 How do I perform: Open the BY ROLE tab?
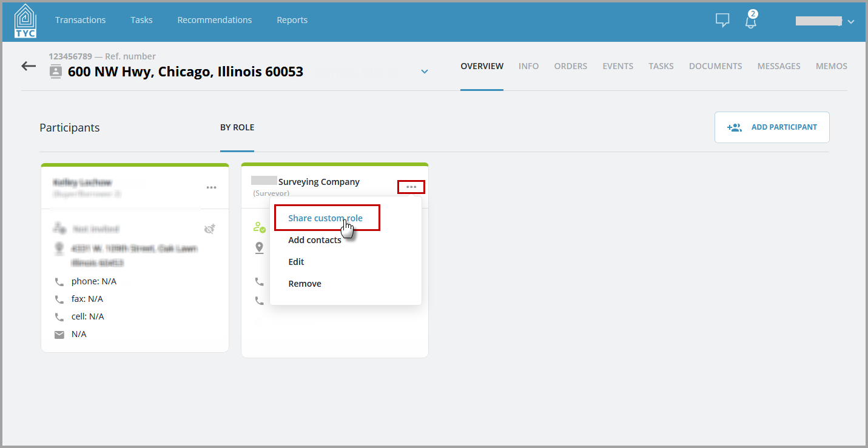pos(237,127)
